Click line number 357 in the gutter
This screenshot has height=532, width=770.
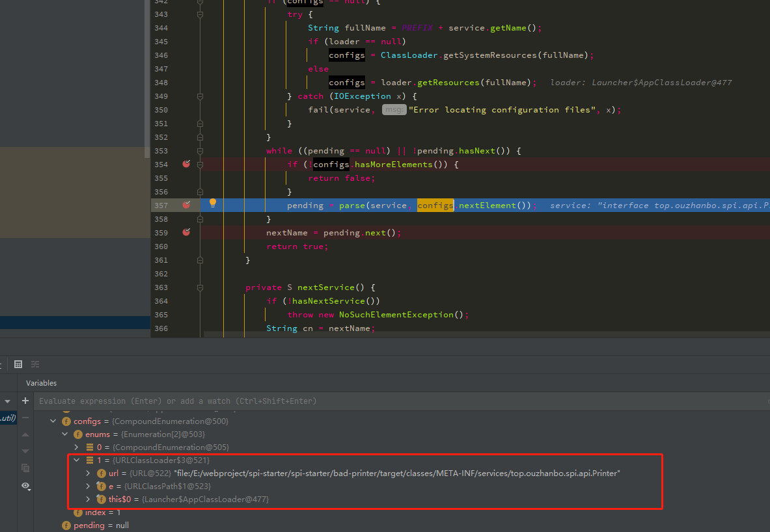(x=161, y=205)
